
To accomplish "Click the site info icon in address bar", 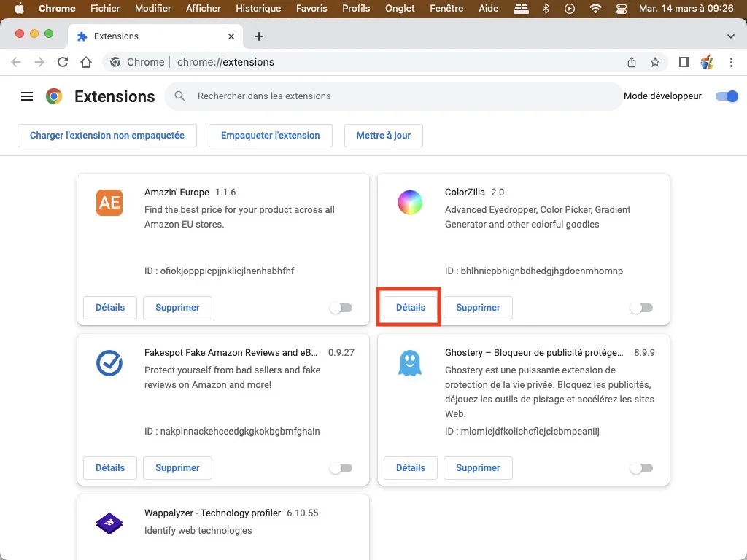I will tap(115, 62).
